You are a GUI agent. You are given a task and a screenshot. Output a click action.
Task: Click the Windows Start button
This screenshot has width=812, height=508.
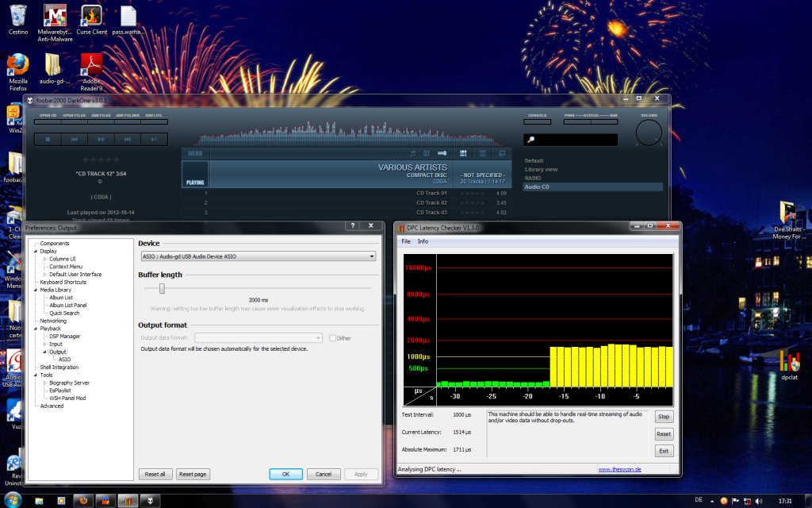pos(13,500)
